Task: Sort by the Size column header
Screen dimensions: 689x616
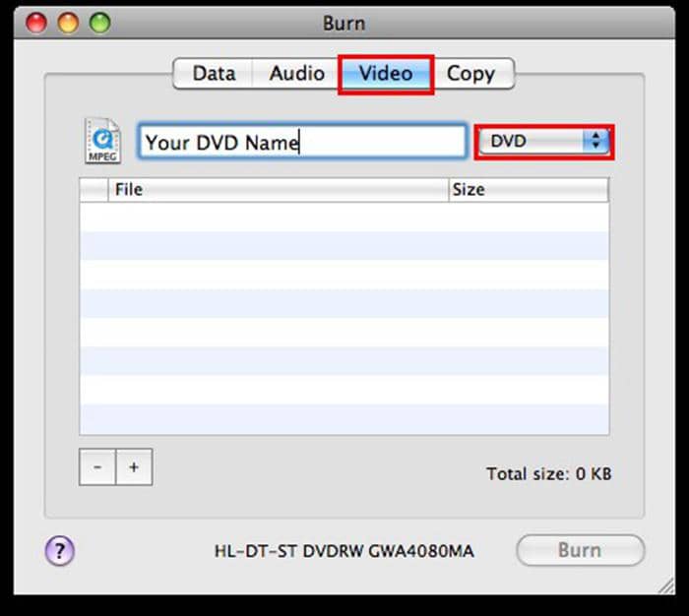Action: (529, 190)
